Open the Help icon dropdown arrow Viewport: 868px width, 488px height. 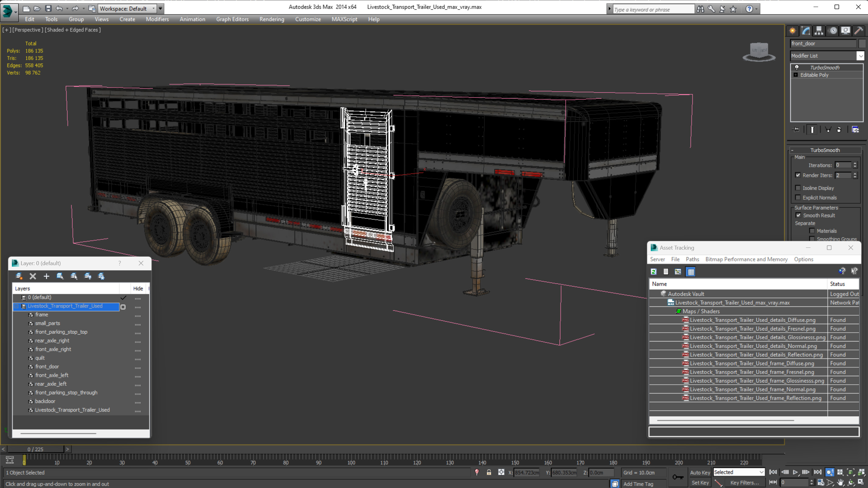[x=756, y=9]
